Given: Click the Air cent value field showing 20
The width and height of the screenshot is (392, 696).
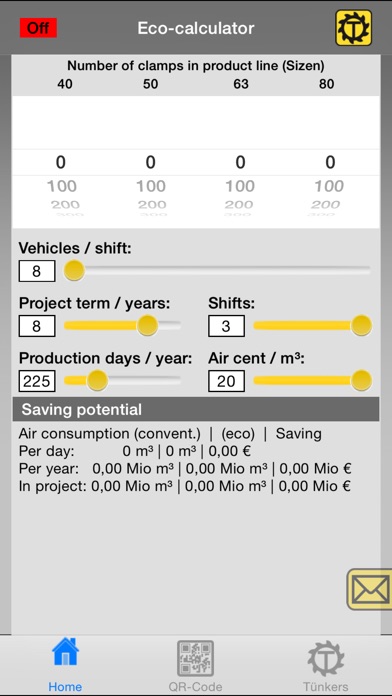Looking at the screenshot, I should tap(226, 381).
